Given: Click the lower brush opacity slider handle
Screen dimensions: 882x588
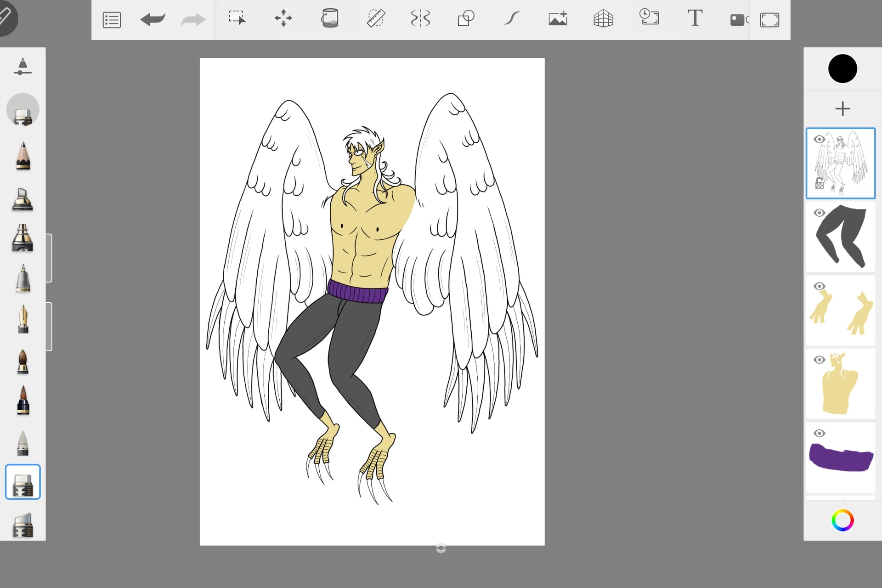Looking at the screenshot, I should (x=49, y=327).
